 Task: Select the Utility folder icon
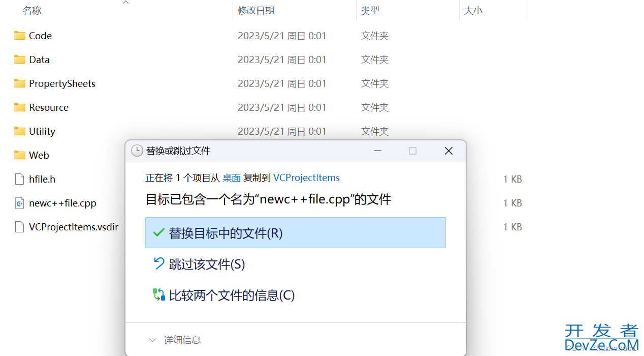[20, 131]
